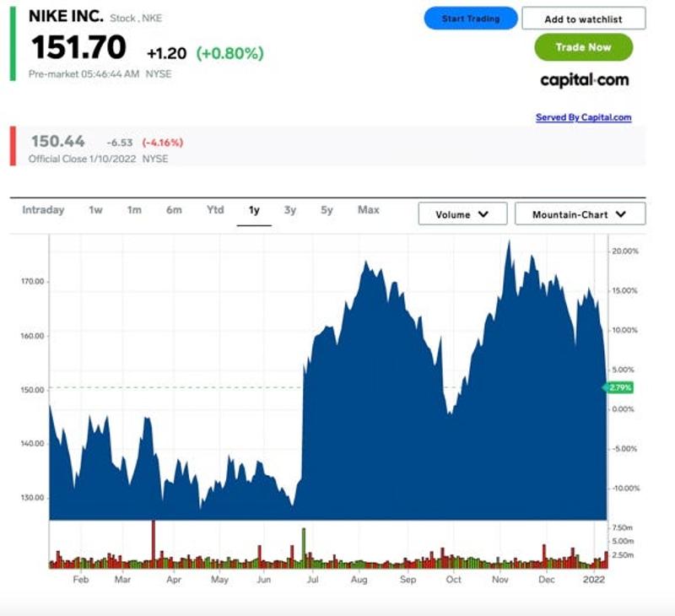The height and width of the screenshot is (616, 675).
Task: Open the Volume dropdown
Action: coord(462,214)
